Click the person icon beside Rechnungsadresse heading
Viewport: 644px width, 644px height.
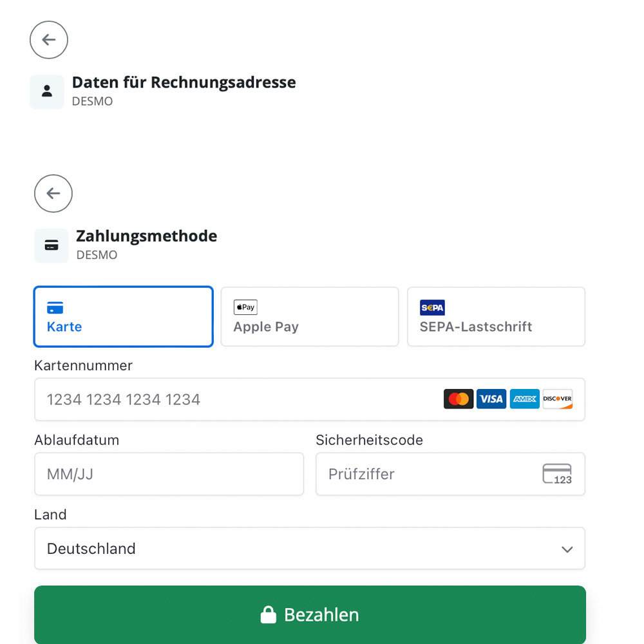tap(47, 91)
